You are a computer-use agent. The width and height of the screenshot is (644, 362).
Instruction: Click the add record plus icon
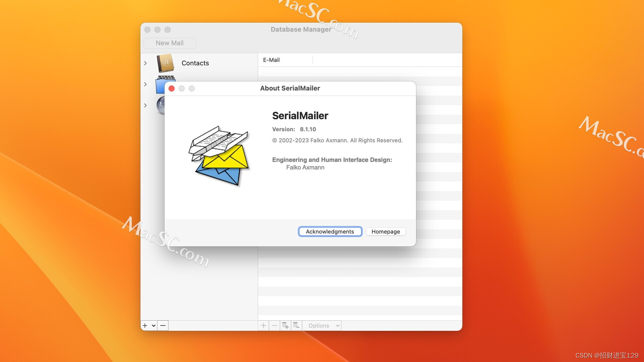pos(264,325)
